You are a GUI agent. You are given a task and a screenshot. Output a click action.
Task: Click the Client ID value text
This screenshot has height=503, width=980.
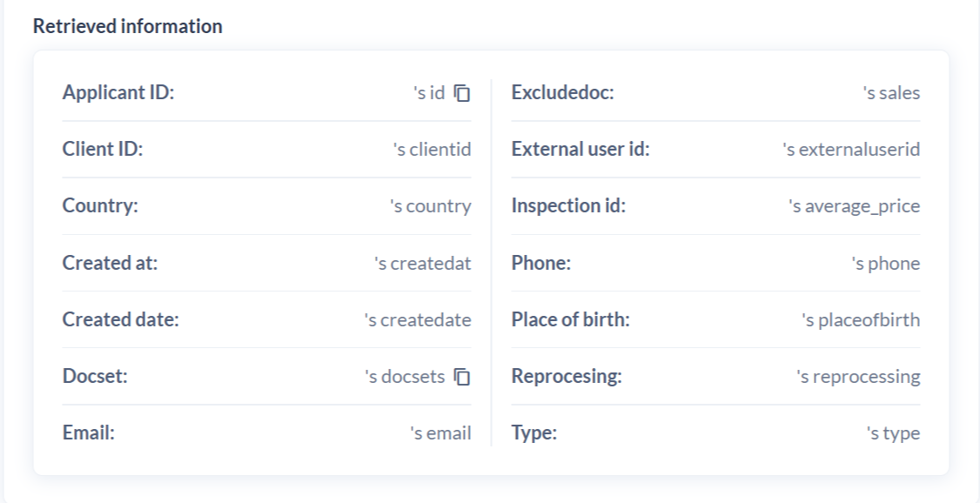coord(433,150)
